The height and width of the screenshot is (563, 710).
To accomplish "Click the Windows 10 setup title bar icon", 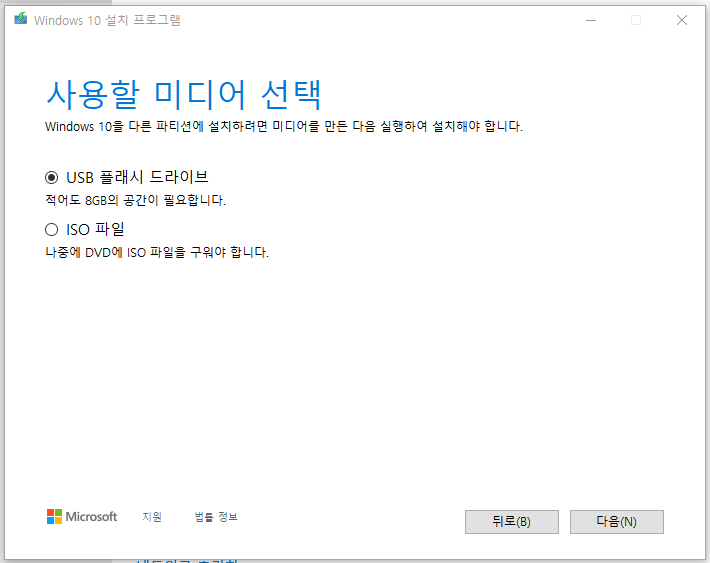I will click(20, 19).
